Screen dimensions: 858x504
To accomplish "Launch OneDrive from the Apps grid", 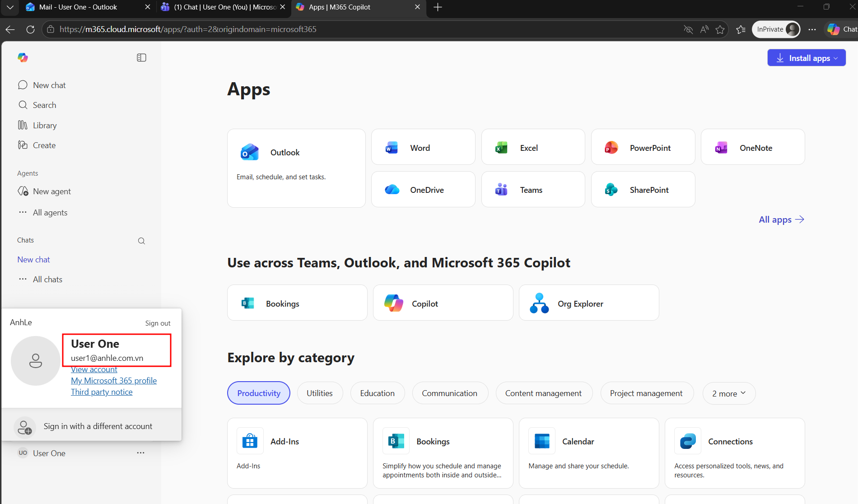I will click(x=423, y=189).
